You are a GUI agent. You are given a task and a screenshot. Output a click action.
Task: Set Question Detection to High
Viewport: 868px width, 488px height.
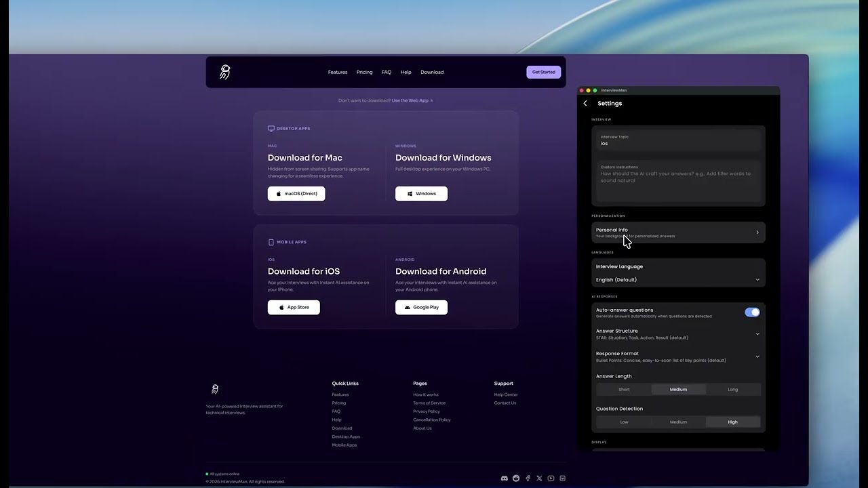(733, 422)
